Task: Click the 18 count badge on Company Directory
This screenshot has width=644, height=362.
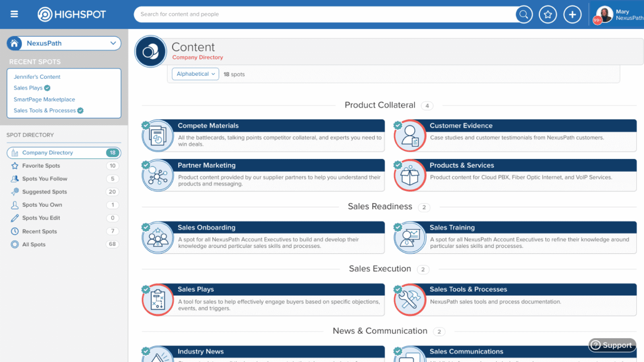Action: pos(113,153)
